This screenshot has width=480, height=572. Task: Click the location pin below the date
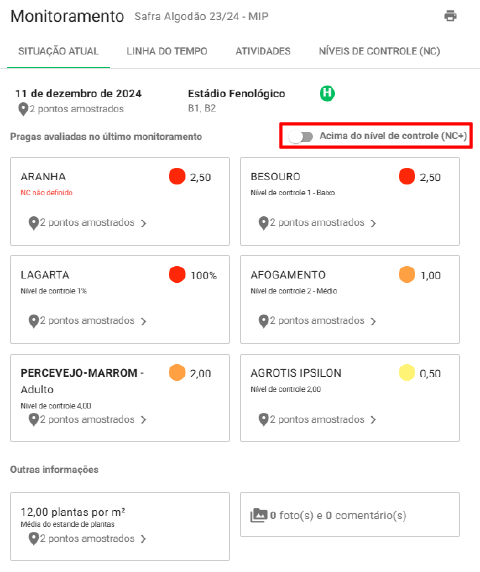[23, 109]
